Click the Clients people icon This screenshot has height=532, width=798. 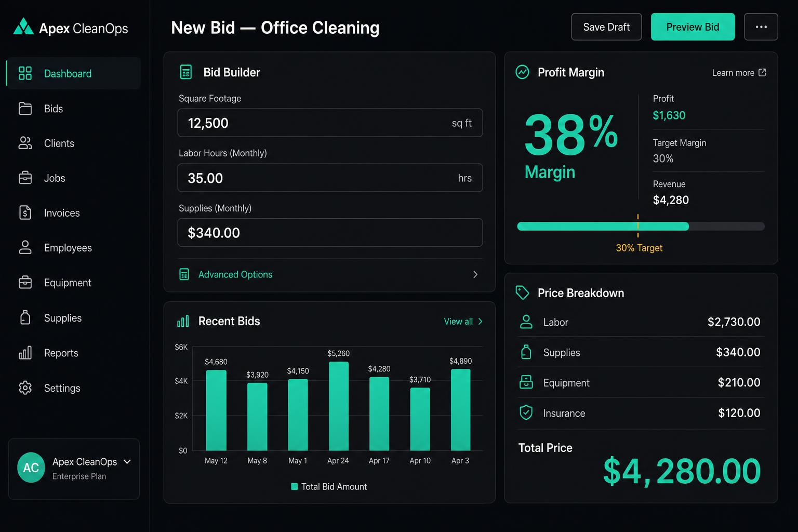point(25,143)
